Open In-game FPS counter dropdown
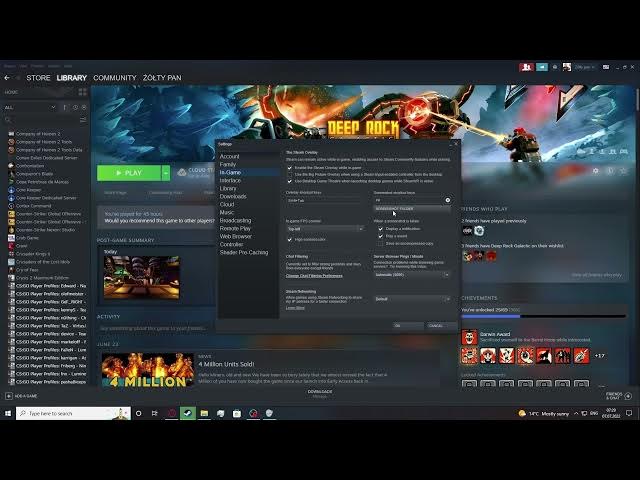640x480 pixels. pyautogui.click(x=325, y=229)
